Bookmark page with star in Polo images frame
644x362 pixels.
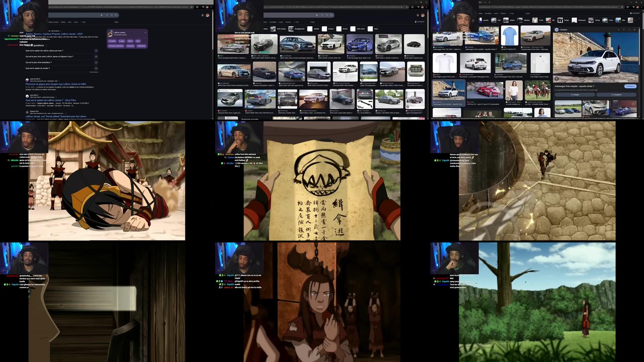coord(622,7)
